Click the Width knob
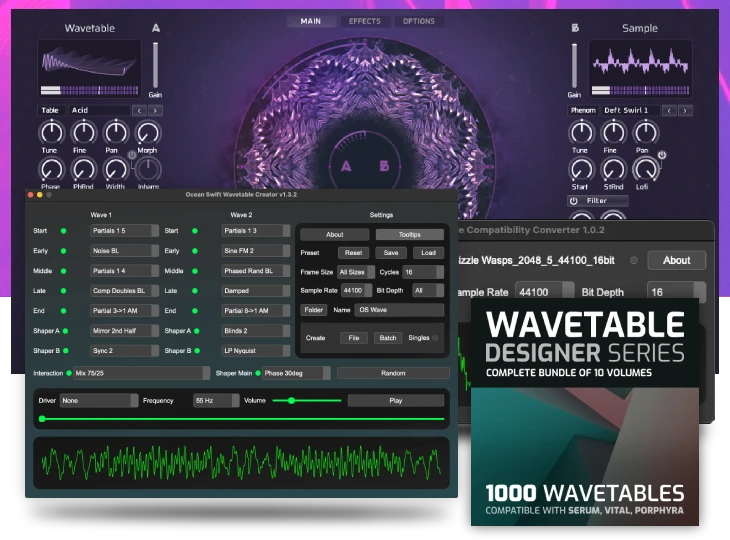This screenshot has width=730, height=540. (115, 169)
